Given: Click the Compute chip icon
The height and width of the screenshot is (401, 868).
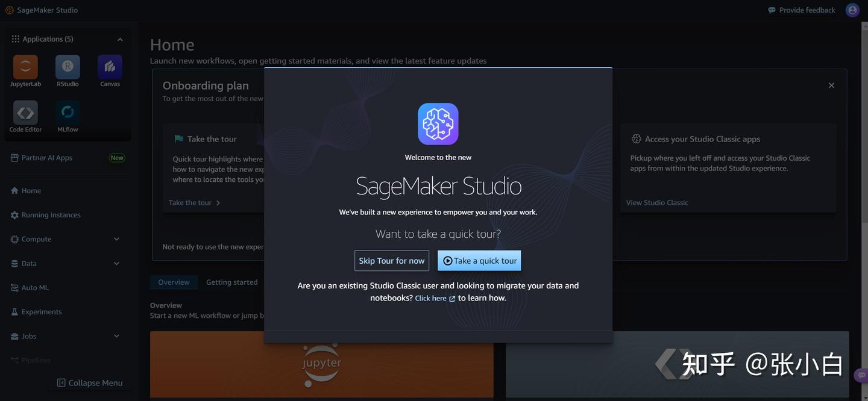Looking at the screenshot, I should point(14,239).
